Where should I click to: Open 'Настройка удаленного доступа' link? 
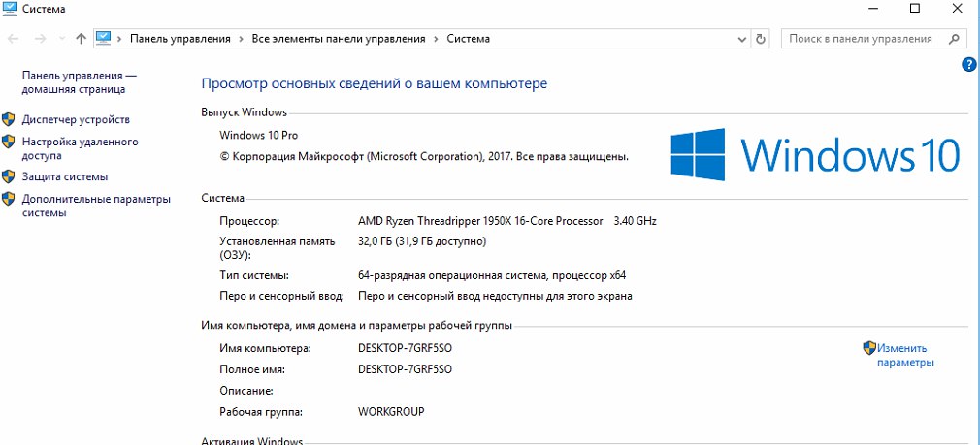tap(80, 148)
